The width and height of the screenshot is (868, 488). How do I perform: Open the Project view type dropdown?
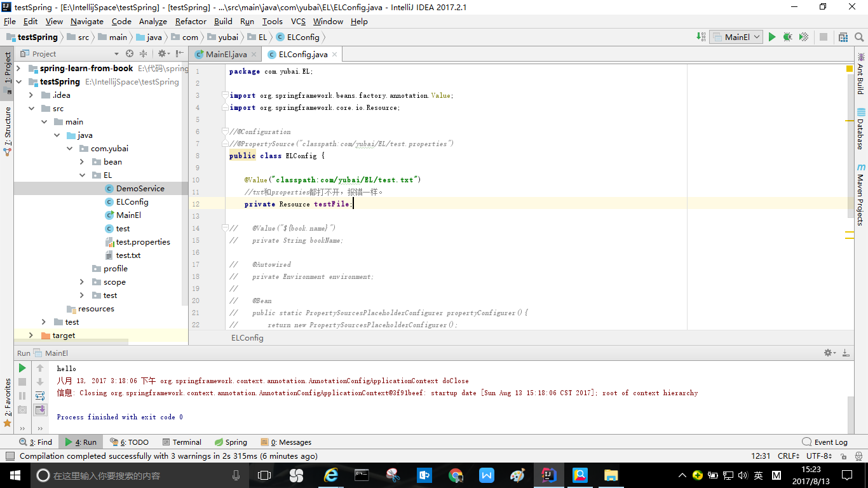116,54
